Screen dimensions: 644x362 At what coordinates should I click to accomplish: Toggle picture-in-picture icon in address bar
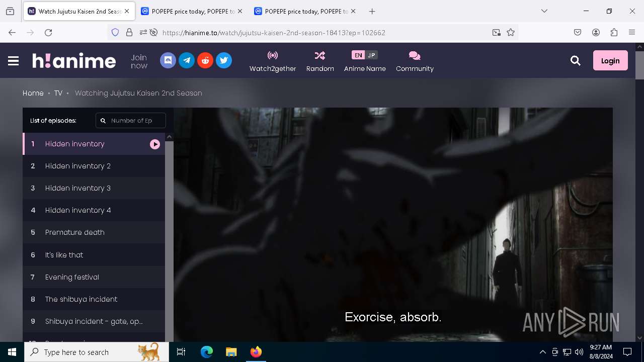[497, 32]
